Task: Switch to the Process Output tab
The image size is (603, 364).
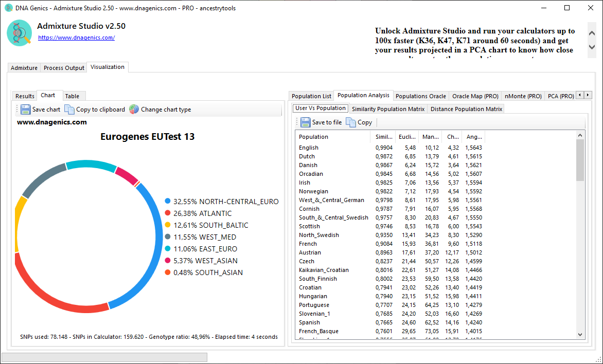Action: (64, 68)
